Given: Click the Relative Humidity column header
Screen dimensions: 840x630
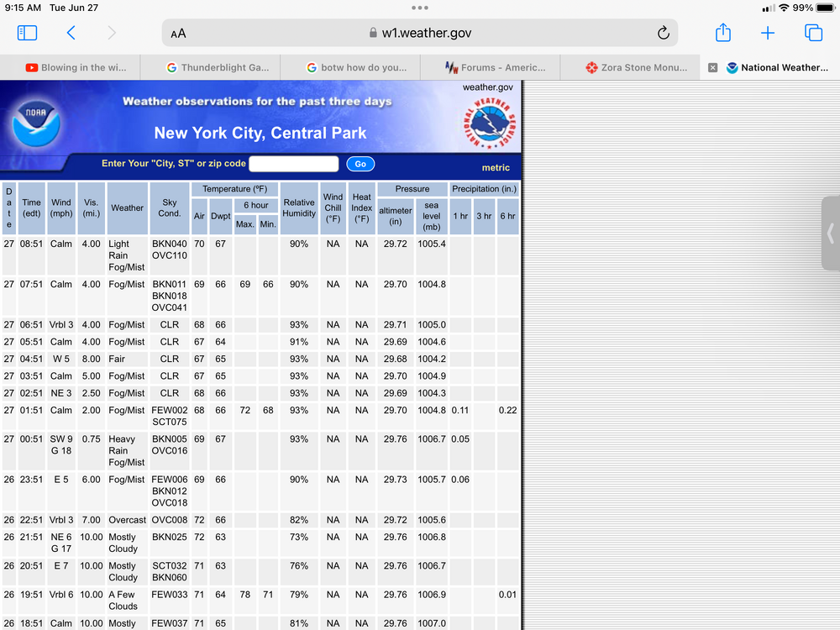Looking at the screenshot, I should (299, 207).
